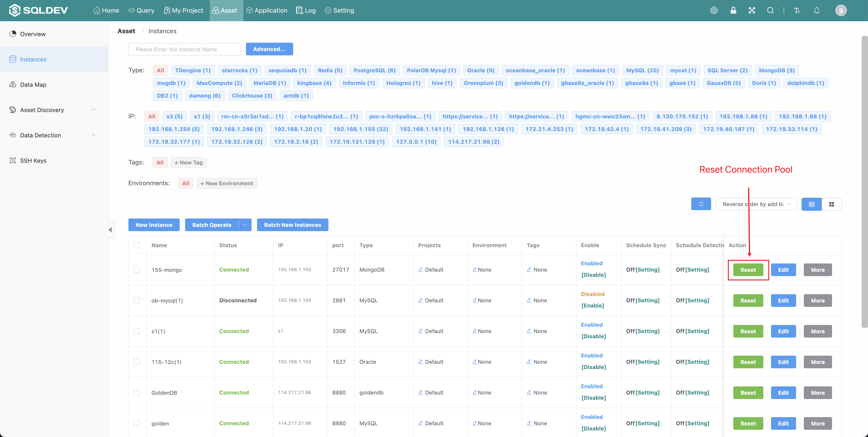Edit tags pencil icon for 115-12c(1)
The image size is (868, 437).
pos(529,362)
